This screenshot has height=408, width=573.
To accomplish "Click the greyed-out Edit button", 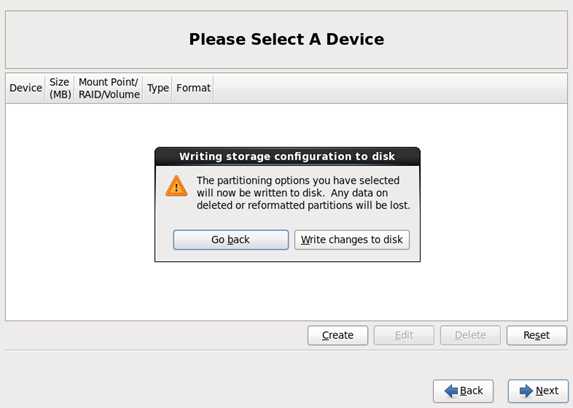I will tap(404, 335).
